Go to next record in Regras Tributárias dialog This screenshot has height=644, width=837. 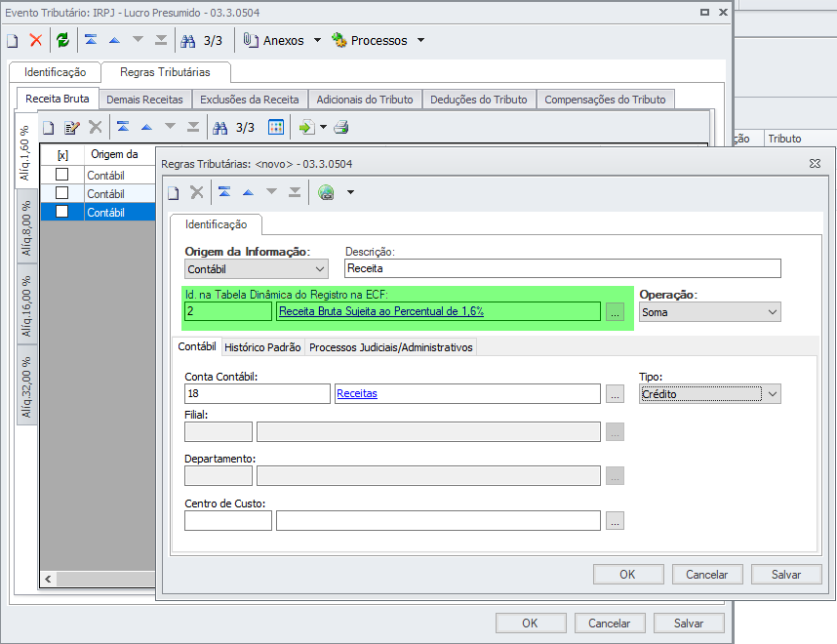pos(271,191)
